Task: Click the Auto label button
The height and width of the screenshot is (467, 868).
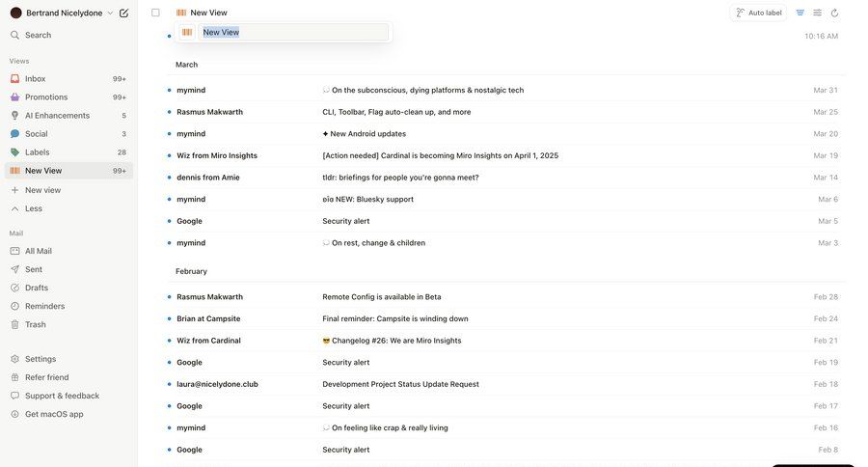Action: [758, 13]
